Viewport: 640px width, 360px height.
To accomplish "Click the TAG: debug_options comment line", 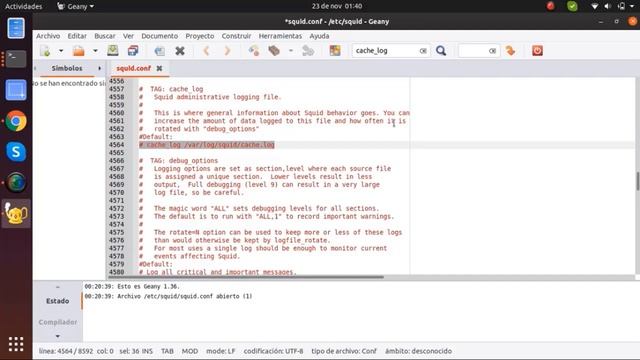I will point(178,161).
